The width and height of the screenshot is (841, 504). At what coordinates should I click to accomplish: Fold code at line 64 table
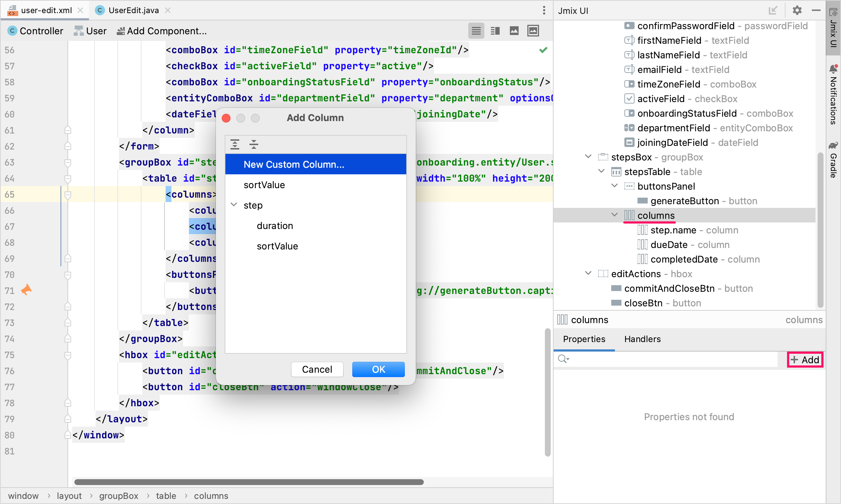click(67, 178)
